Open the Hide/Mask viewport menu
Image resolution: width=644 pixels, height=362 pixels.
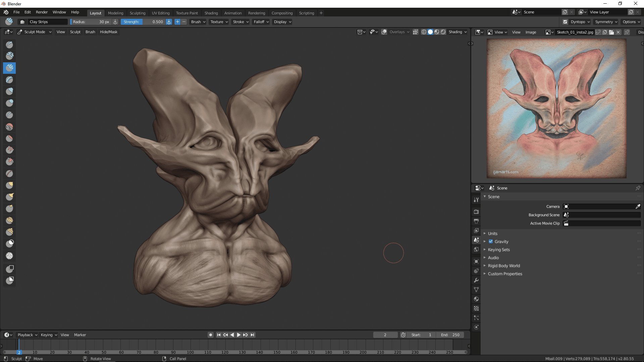point(109,32)
